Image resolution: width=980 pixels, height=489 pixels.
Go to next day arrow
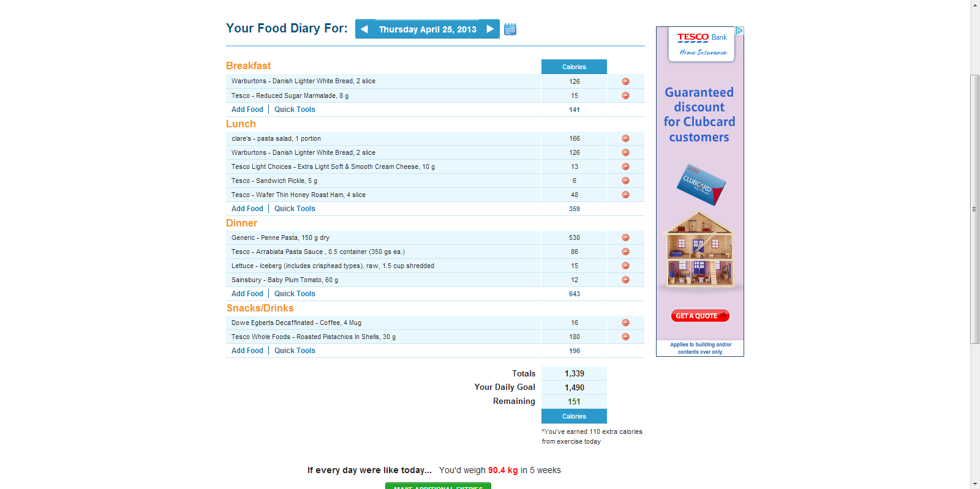click(490, 29)
